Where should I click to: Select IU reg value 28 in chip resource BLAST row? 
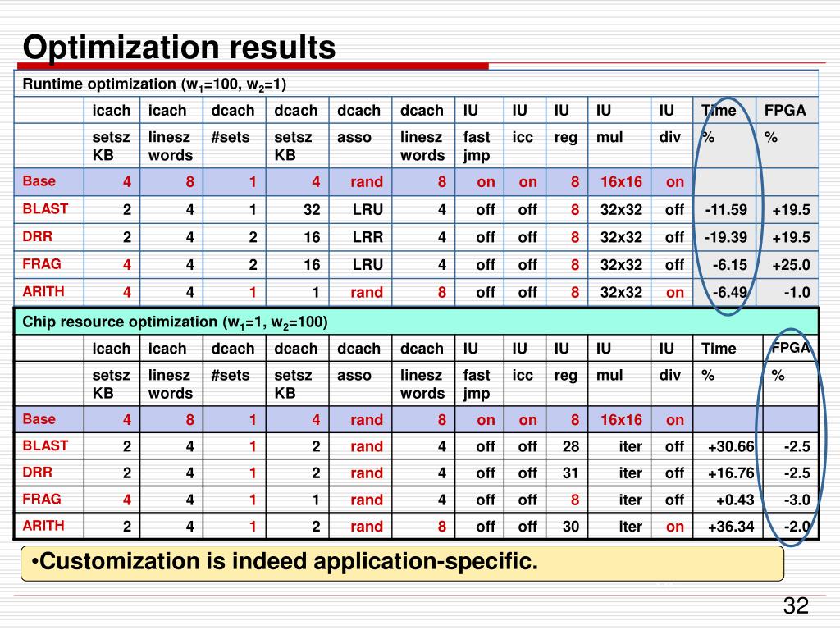pos(571,446)
